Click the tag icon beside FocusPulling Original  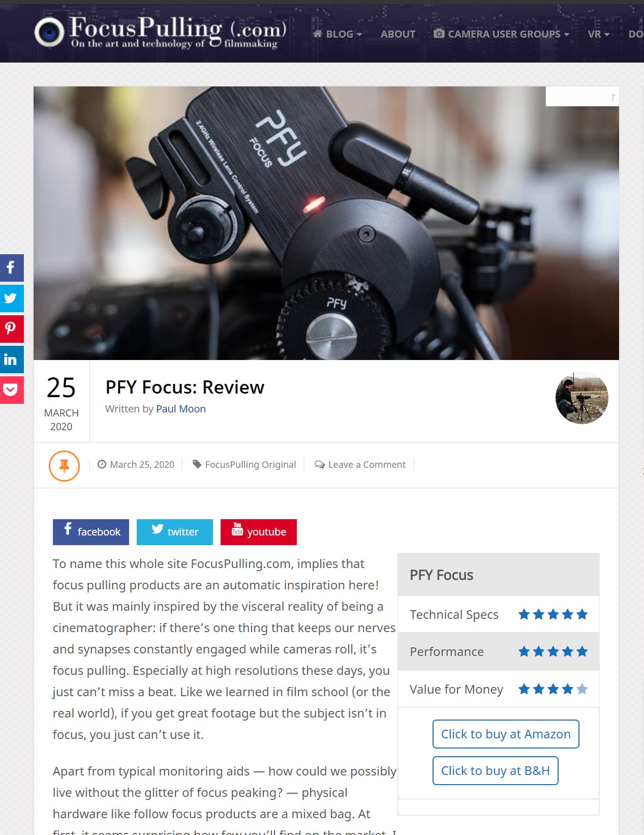click(197, 464)
